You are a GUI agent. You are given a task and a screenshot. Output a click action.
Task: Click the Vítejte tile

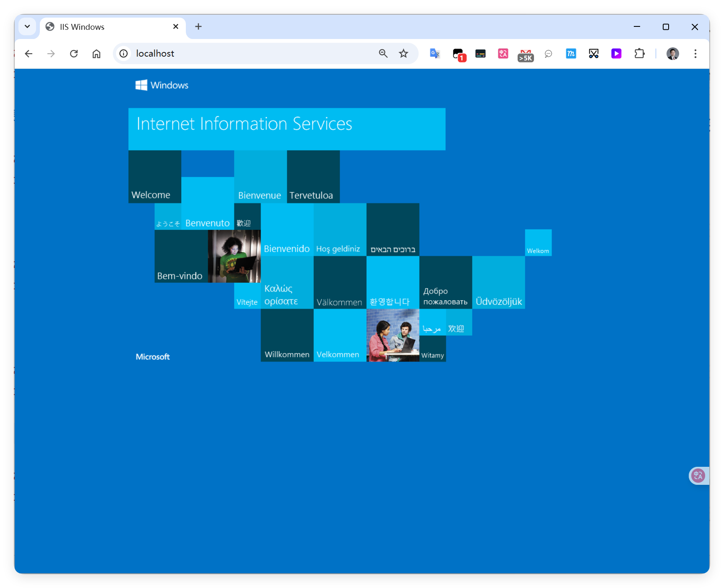(x=247, y=296)
